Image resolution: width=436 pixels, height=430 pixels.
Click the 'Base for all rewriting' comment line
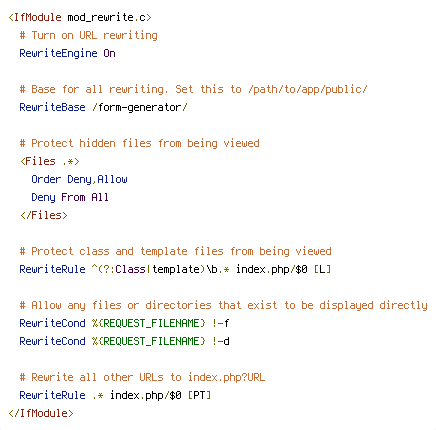(193, 89)
